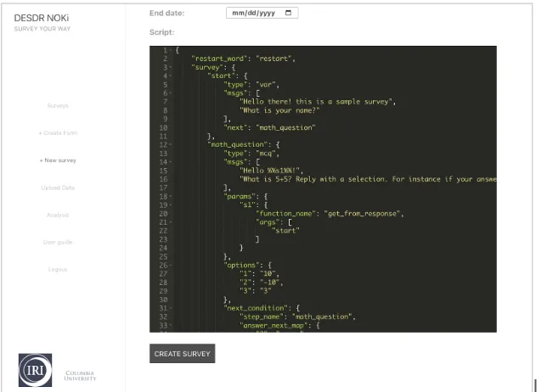Click the "type": "mcq" line
This screenshot has height=392, width=547.
click(251, 154)
